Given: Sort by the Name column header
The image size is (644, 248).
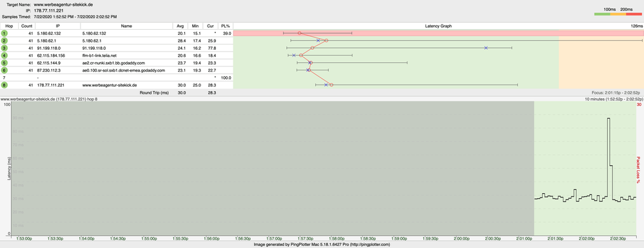Looking at the screenshot, I should coord(126,25).
